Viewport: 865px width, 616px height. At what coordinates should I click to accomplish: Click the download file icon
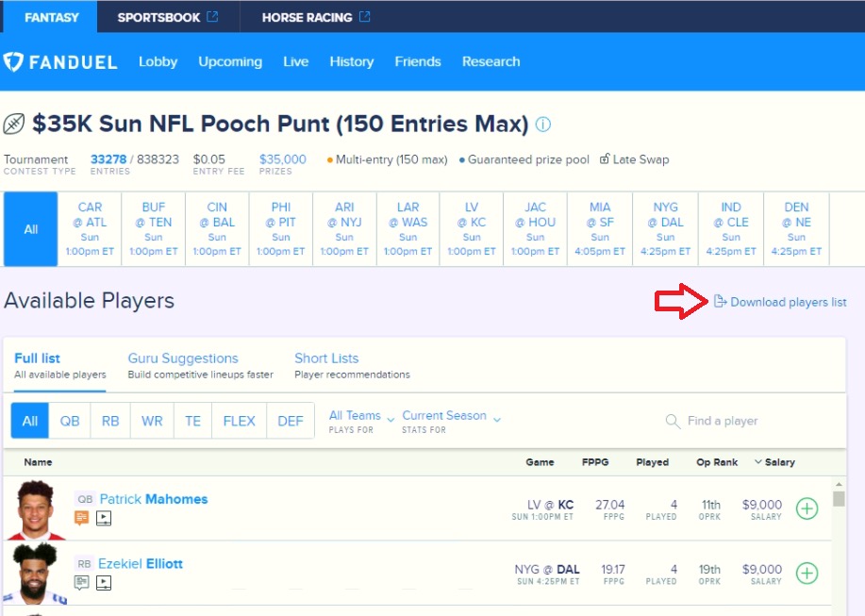click(720, 301)
